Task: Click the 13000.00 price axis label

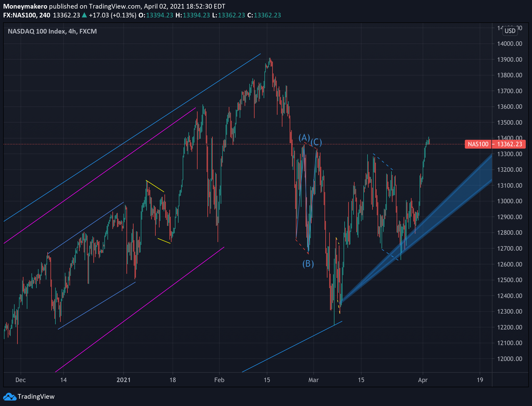Action: [510, 201]
